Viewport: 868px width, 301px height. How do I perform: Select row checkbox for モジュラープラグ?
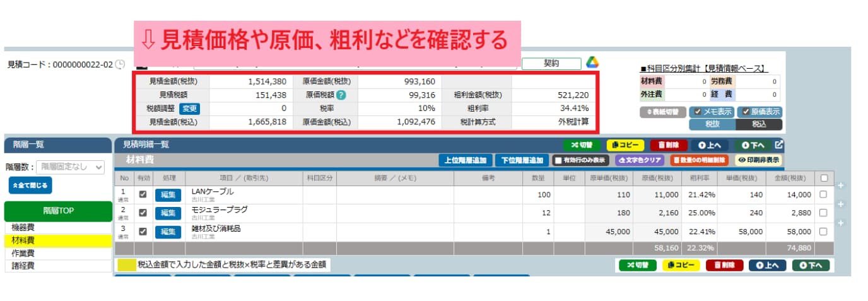pyautogui.click(x=823, y=213)
